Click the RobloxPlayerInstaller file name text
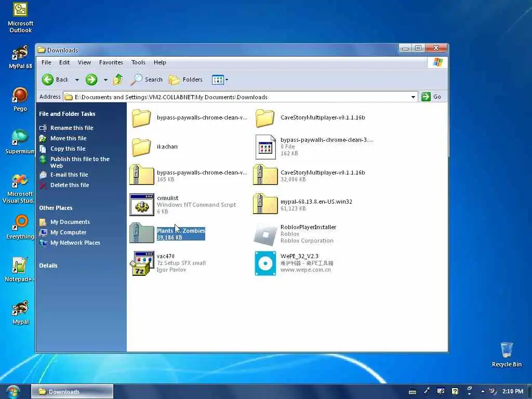This screenshot has height=399, width=532. pyautogui.click(x=308, y=228)
